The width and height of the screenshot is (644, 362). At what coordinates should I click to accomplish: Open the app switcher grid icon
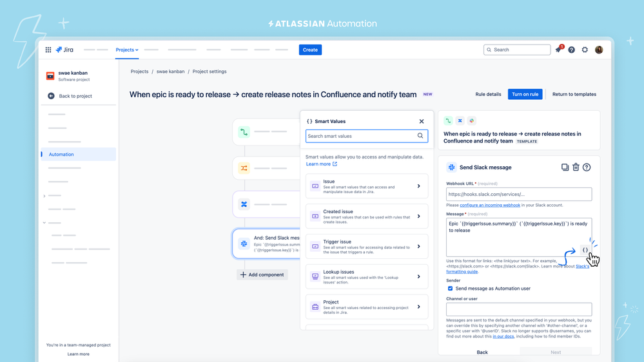[x=48, y=50]
